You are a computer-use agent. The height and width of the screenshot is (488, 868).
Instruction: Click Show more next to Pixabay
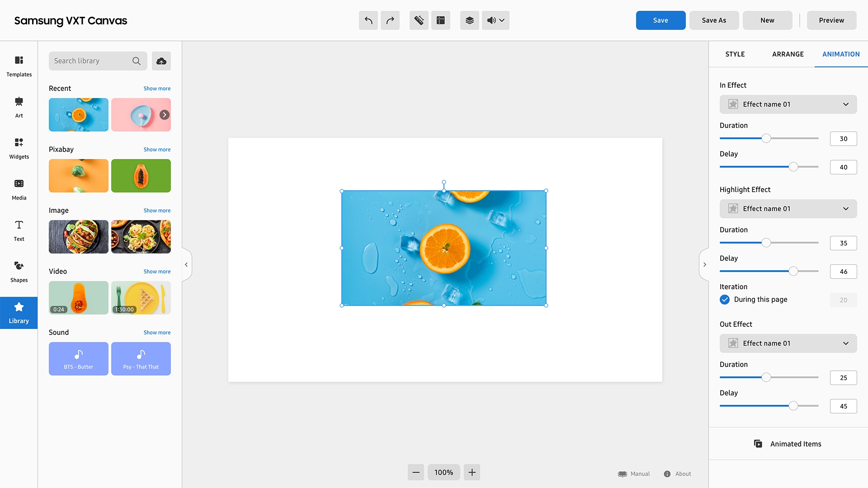157,150
